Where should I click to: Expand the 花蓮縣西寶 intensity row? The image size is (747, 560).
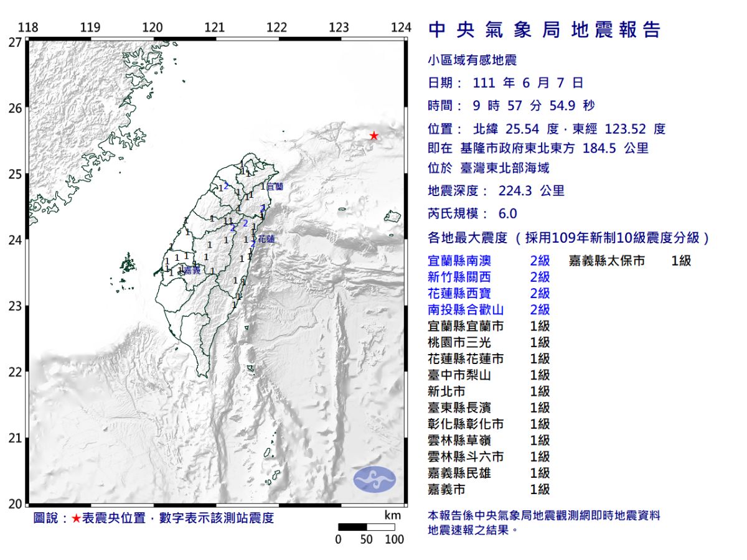[x=461, y=294]
